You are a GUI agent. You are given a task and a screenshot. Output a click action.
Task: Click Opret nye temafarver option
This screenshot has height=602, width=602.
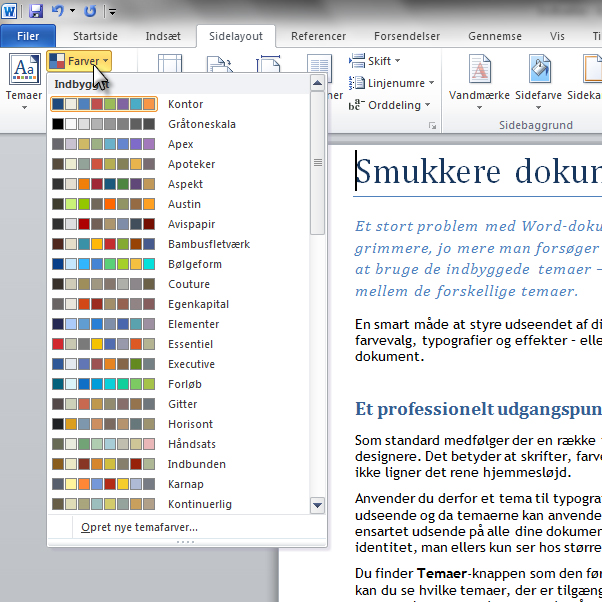click(x=139, y=527)
